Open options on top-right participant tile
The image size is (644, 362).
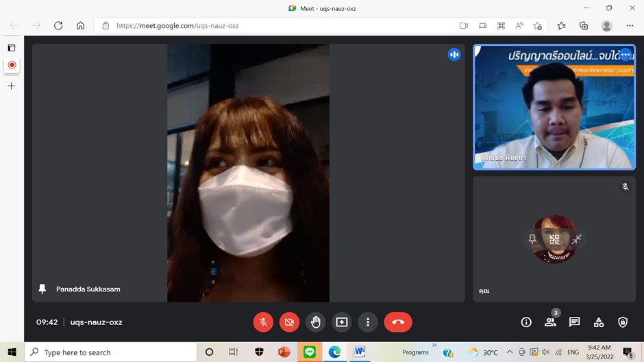point(625,55)
